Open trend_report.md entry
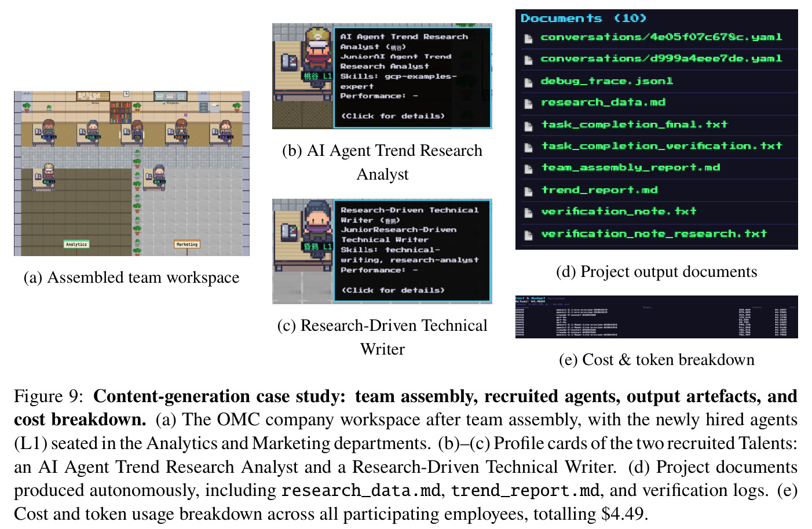The width and height of the screenshot is (812, 529). [x=599, y=190]
